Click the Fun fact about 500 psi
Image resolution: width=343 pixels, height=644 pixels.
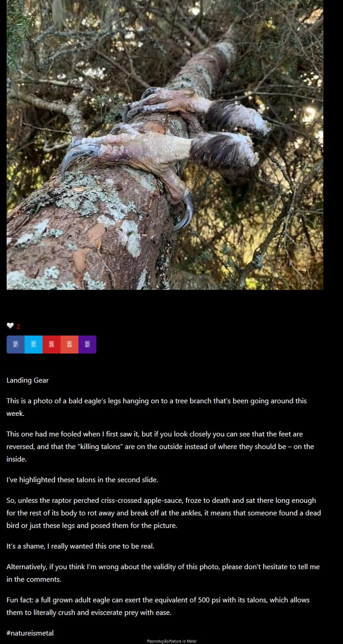158,606
